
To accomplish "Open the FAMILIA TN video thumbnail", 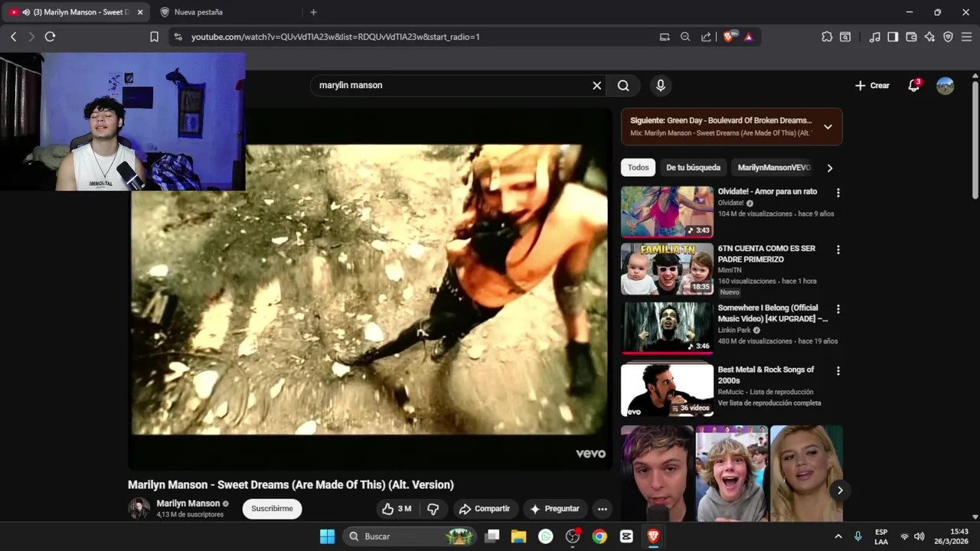I will 667,269.
